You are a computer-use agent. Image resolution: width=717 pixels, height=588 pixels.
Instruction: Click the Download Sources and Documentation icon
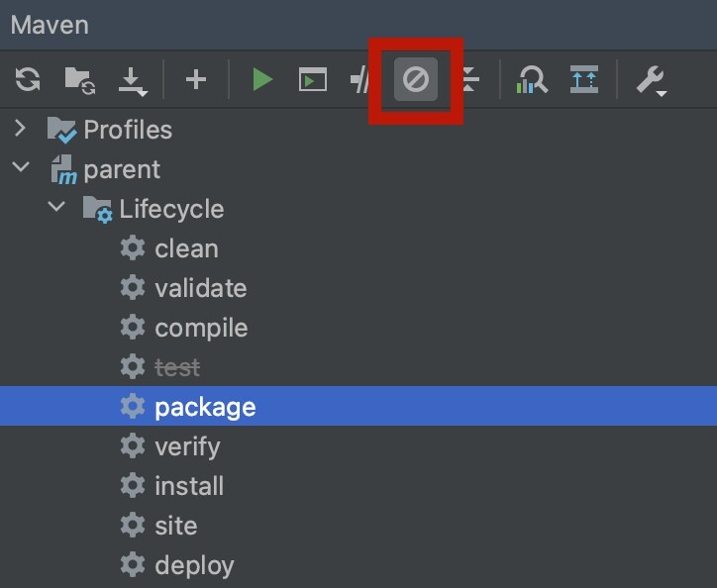point(133,80)
